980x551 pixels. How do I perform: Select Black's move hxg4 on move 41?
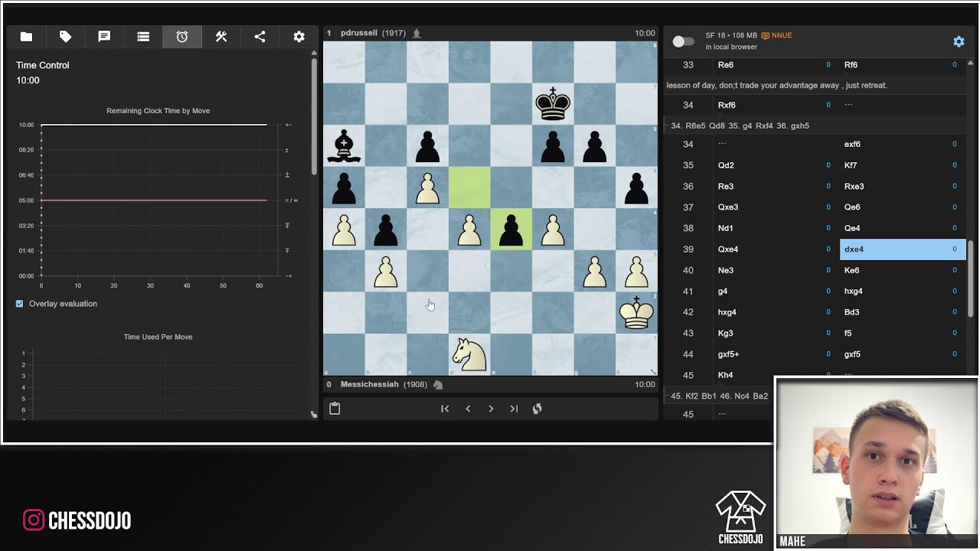point(903,291)
